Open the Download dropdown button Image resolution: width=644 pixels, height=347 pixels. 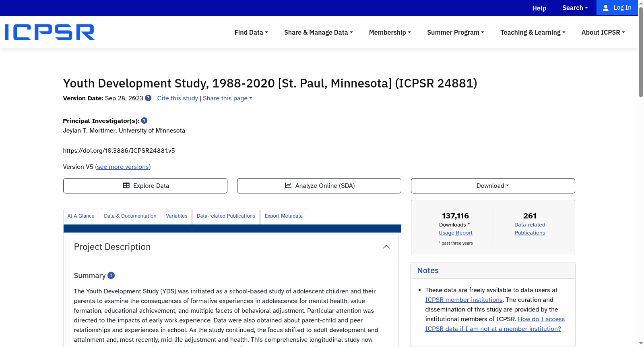coord(493,186)
